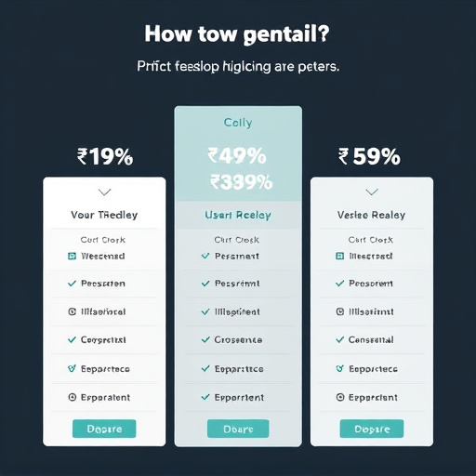476x476 pixels.
Task: Click the clock icon in the left card
Action: click(x=72, y=311)
